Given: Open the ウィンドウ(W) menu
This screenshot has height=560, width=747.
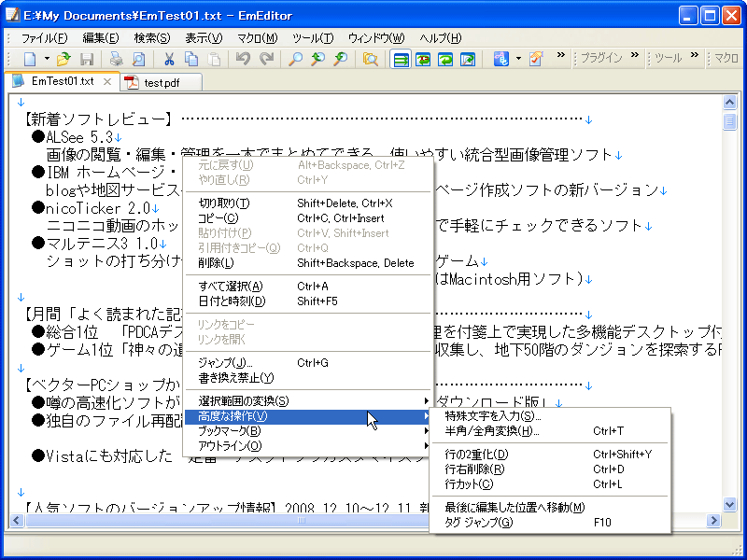Looking at the screenshot, I should tap(376, 38).
